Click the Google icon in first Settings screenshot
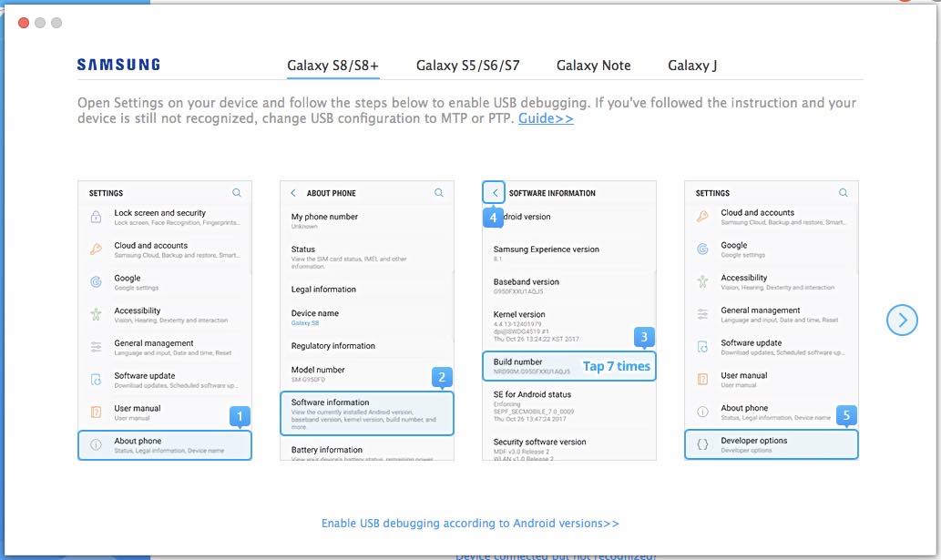 point(96,281)
